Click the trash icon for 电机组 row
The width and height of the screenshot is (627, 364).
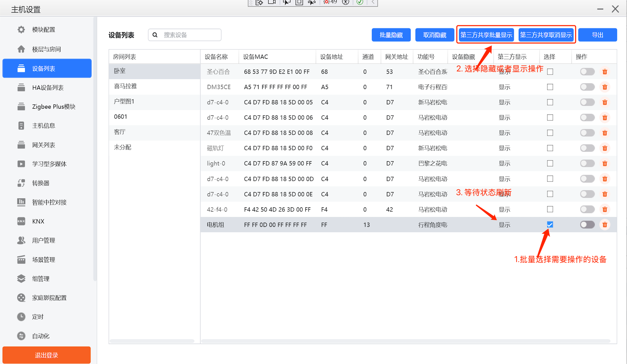[604, 225]
